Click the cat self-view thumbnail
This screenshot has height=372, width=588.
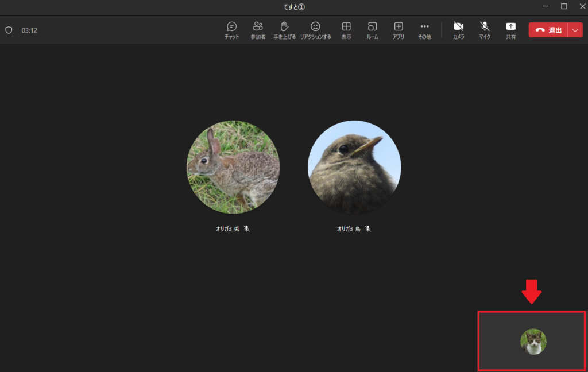click(533, 342)
